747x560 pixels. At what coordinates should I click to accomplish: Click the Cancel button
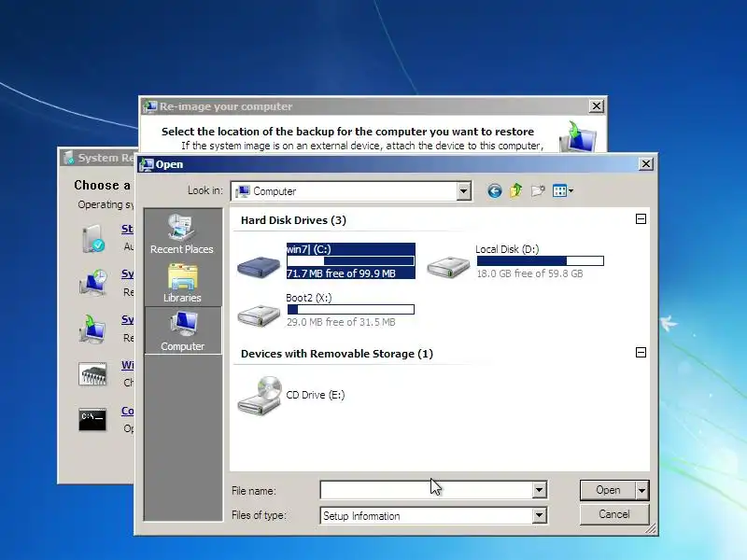coord(614,514)
